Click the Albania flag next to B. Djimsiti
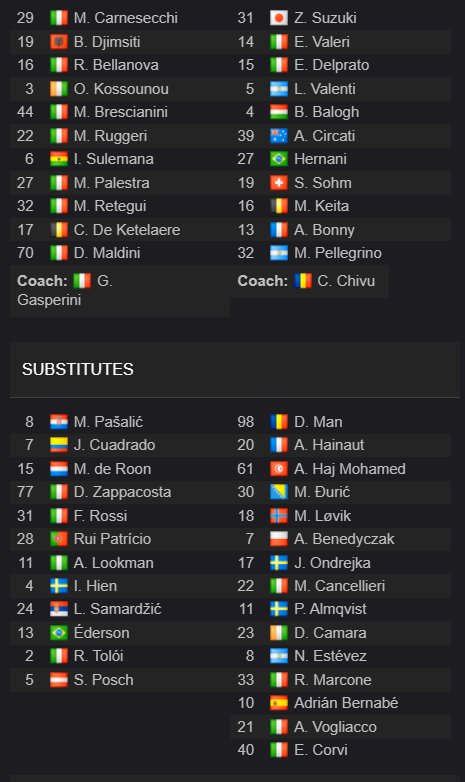Image resolution: width=465 pixels, height=782 pixels. pyautogui.click(x=59, y=41)
